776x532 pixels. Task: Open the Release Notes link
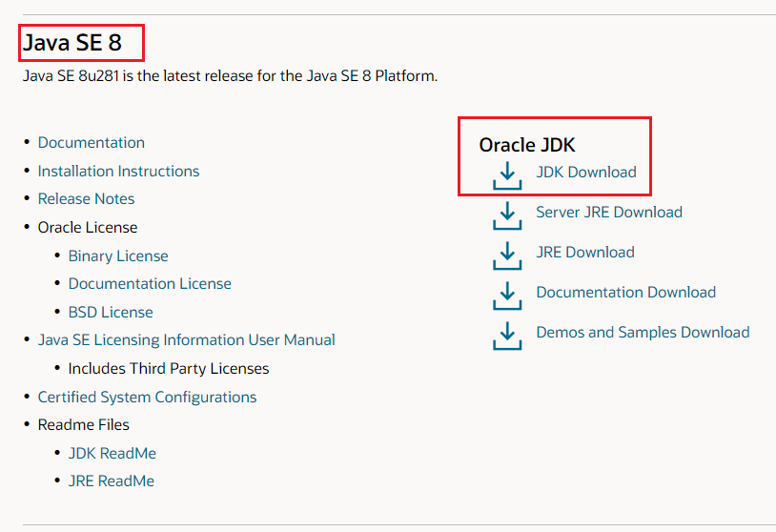tap(86, 199)
